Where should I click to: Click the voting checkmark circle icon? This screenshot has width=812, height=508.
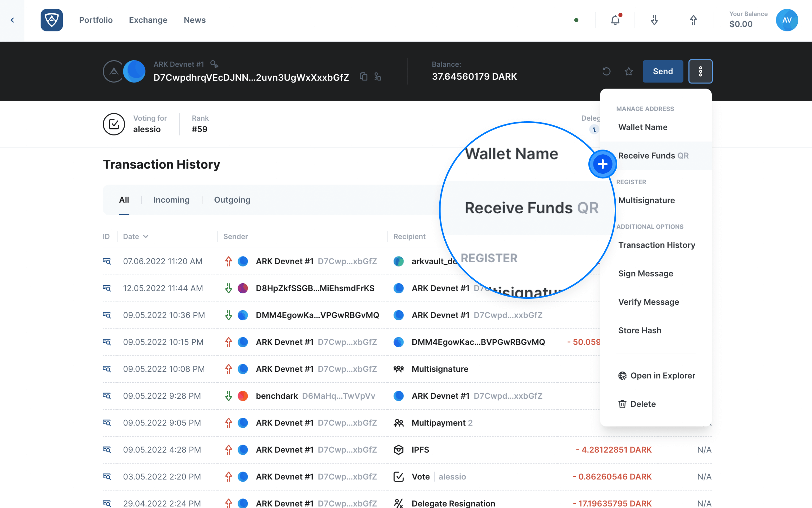114,124
